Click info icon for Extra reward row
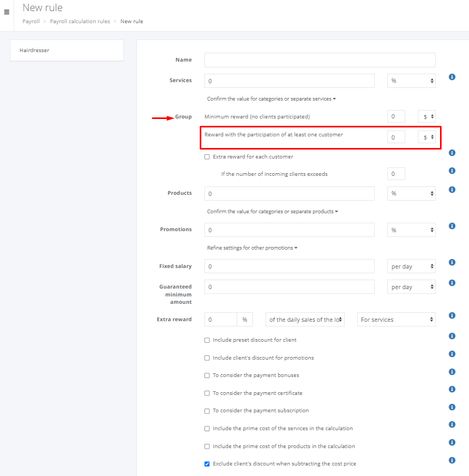 pyautogui.click(x=452, y=315)
